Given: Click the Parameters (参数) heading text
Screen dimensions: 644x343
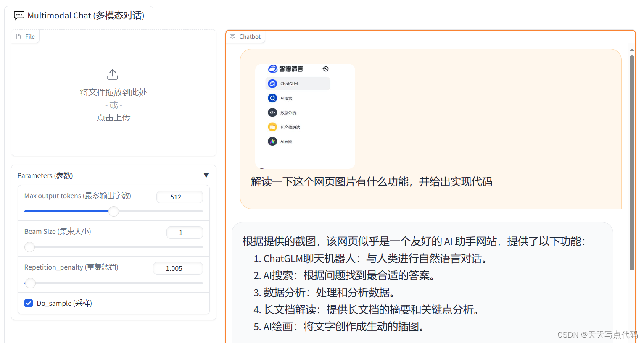Looking at the screenshot, I should click(x=45, y=175).
